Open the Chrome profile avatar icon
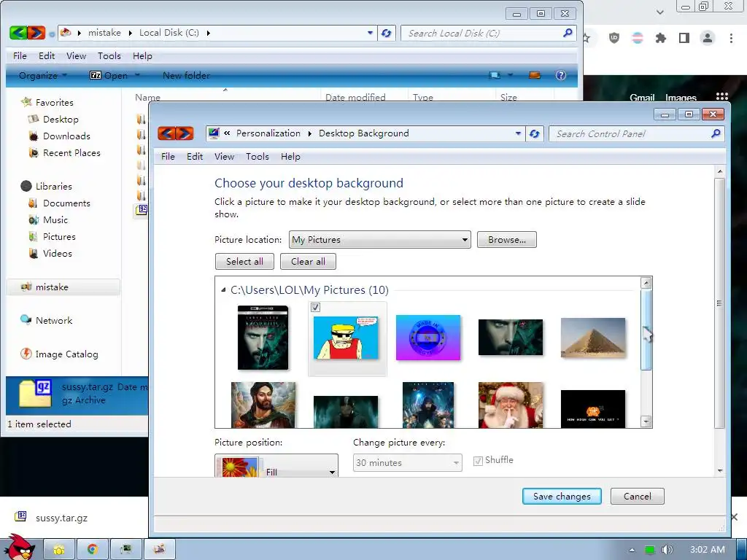 [708, 38]
